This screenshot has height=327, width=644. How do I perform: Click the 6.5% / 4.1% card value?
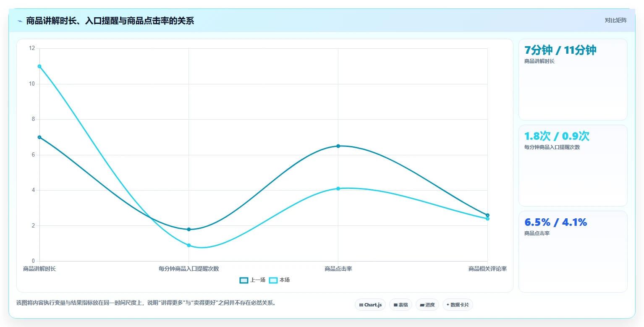click(x=556, y=222)
